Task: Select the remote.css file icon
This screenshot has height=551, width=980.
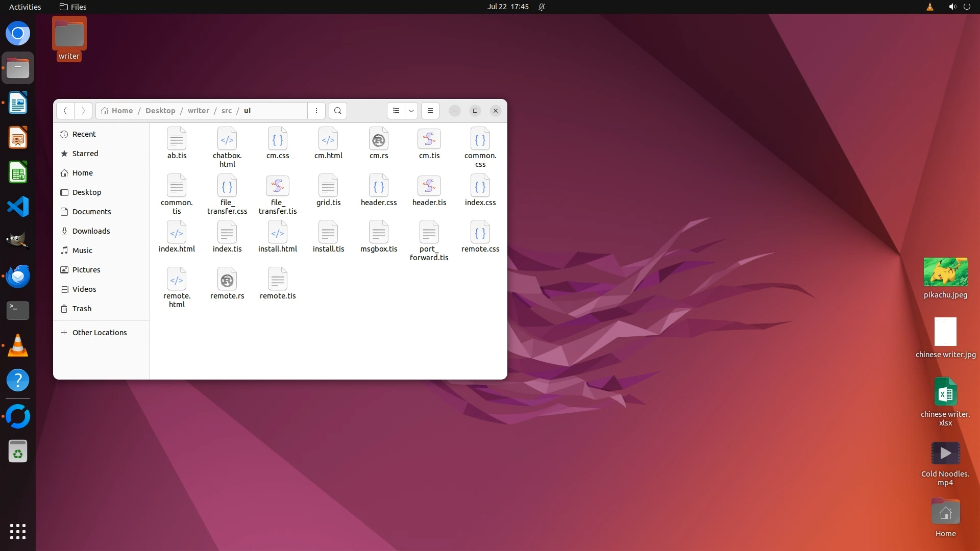Action: pos(480,234)
